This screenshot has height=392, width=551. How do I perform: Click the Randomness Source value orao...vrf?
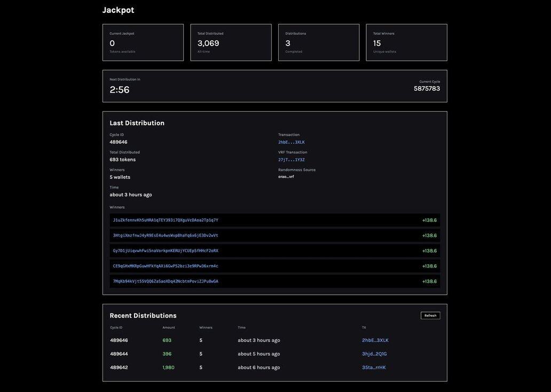286,177
